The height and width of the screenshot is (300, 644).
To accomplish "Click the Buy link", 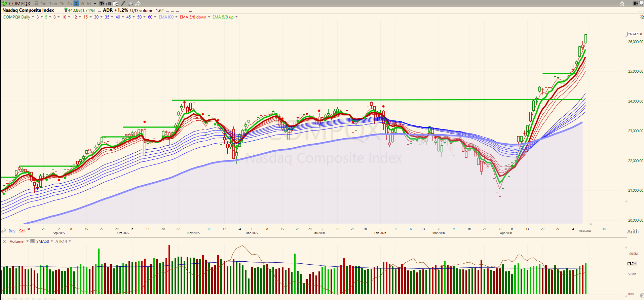I will [x=12, y=231].
